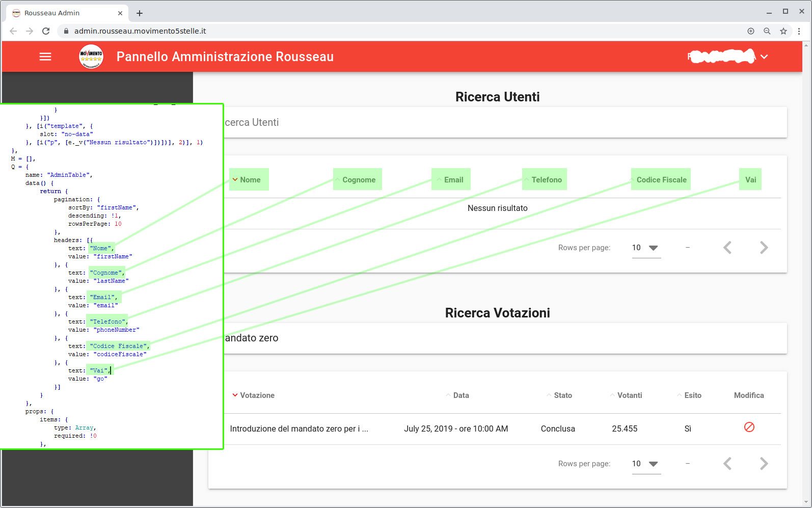The height and width of the screenshot is (508, 812).
Task: Click the blocked Modifica icon for mandato zero
Action: point(749,427)
